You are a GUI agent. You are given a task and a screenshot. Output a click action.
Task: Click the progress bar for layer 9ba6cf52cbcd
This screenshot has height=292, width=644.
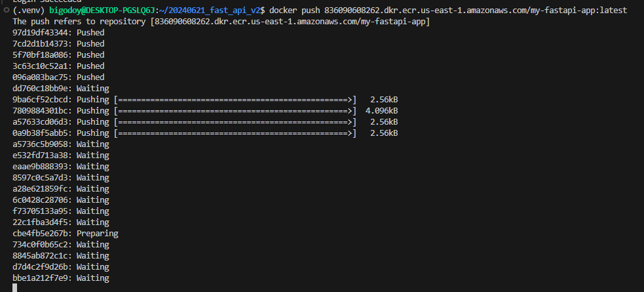coord(235,99)
